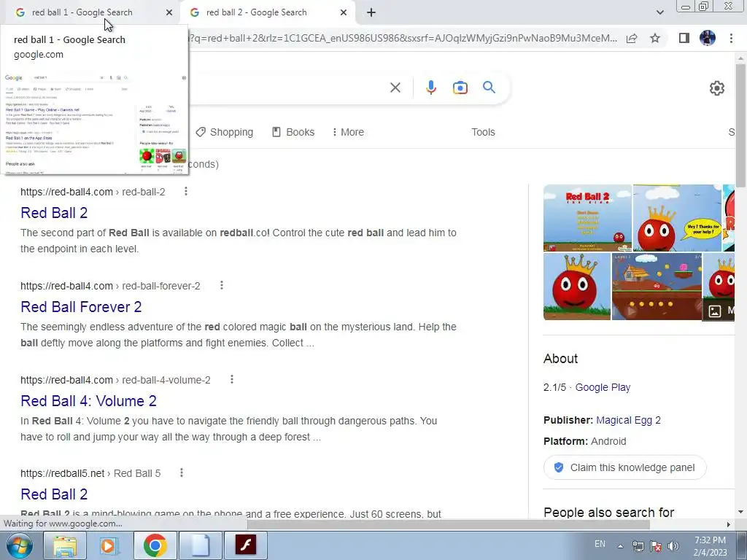Open the network tray icon
The height and width of the screenshot is (560, 747).
638,545
